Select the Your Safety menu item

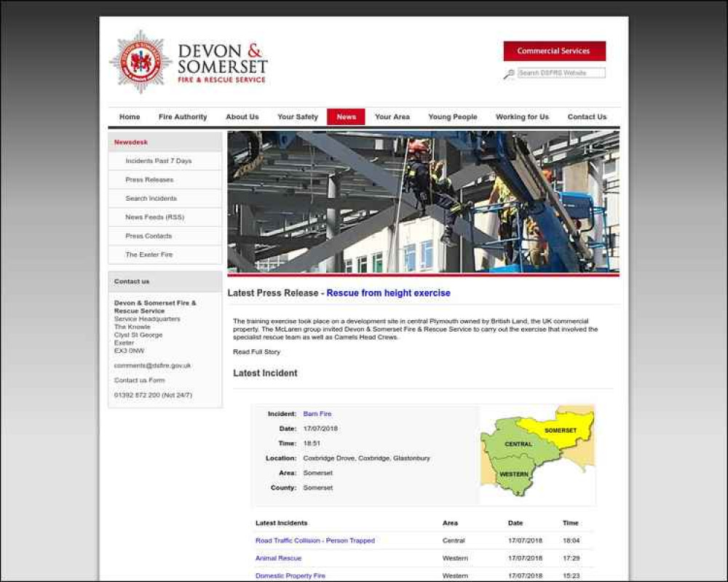coord(298,117)
